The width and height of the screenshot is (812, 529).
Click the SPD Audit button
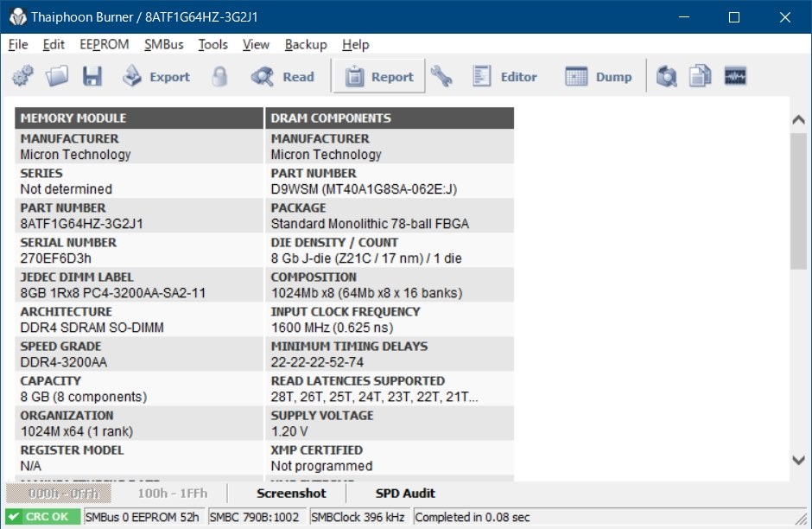[405, 494]
